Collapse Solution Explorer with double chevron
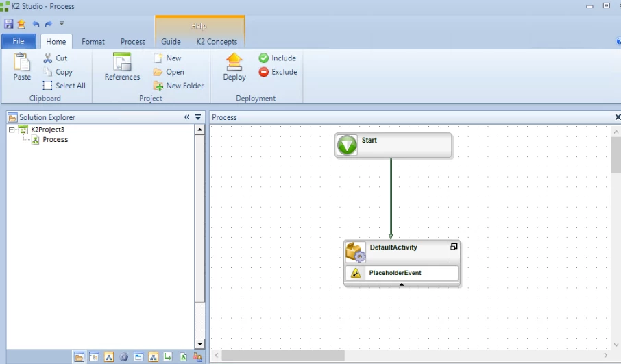Viewport: 621px width, 364px height. (186, 117)
